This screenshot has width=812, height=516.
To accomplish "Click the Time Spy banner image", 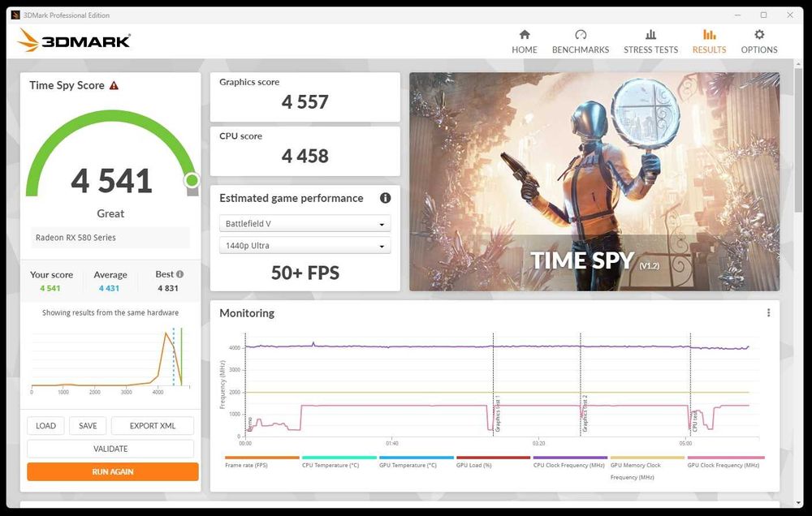I will click(x=594, y=182).
